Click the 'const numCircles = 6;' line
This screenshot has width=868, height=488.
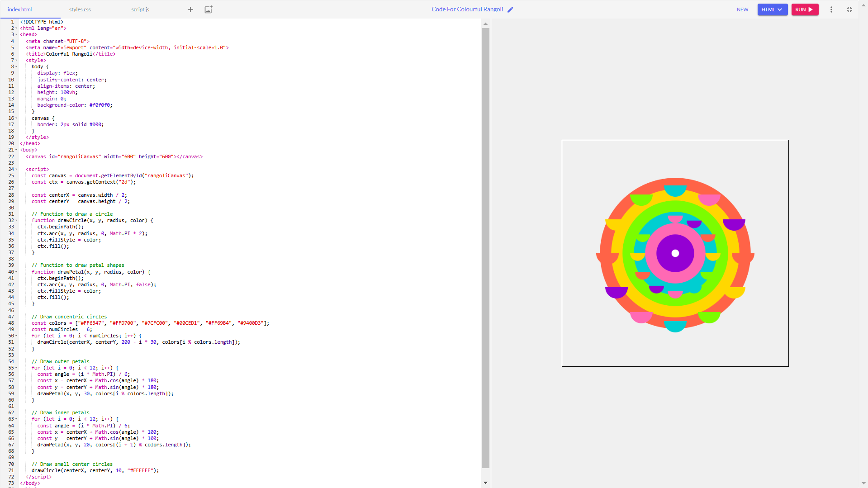point(62,329)
